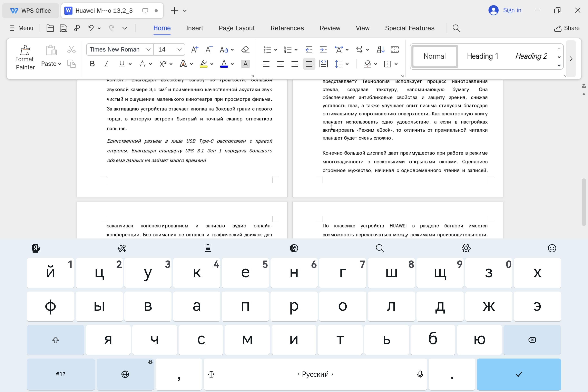This screenshot has width=588, height=392.
Task: Align text right
Action: click(x=295, y=64)
